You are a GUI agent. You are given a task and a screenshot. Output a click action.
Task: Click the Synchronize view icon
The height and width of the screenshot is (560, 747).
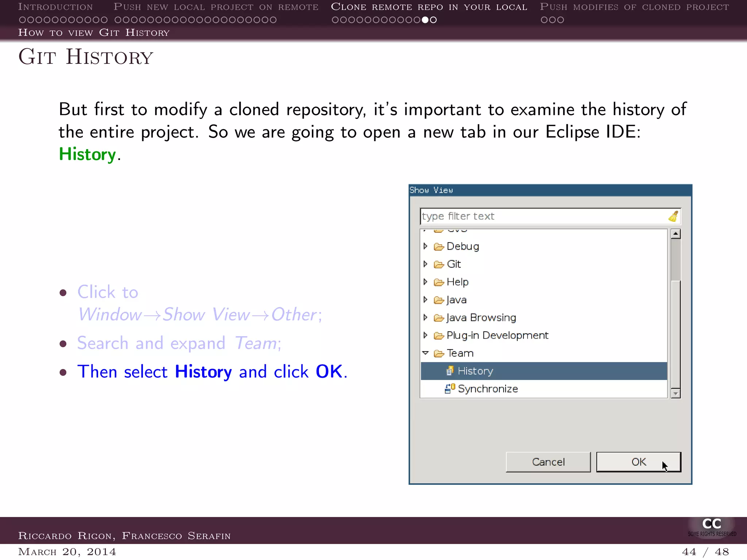450,389
